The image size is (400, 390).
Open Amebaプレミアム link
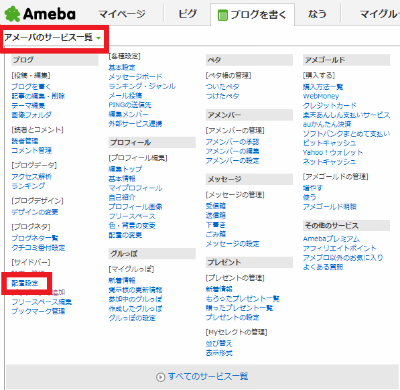(331, 239)
